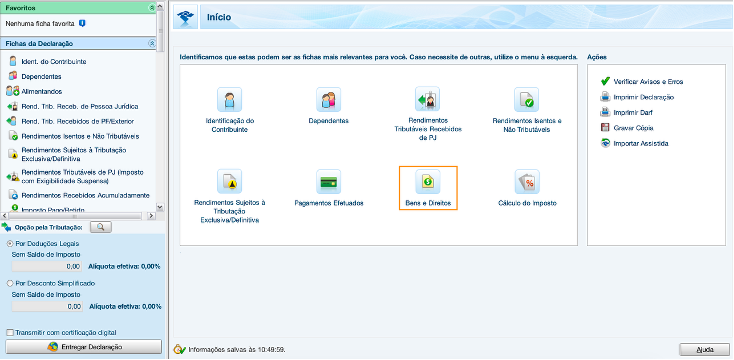Screen dimensions: 734x360
Task: Click the magnifier button beside Opção pela Tributação
Action: pos(101,227)
